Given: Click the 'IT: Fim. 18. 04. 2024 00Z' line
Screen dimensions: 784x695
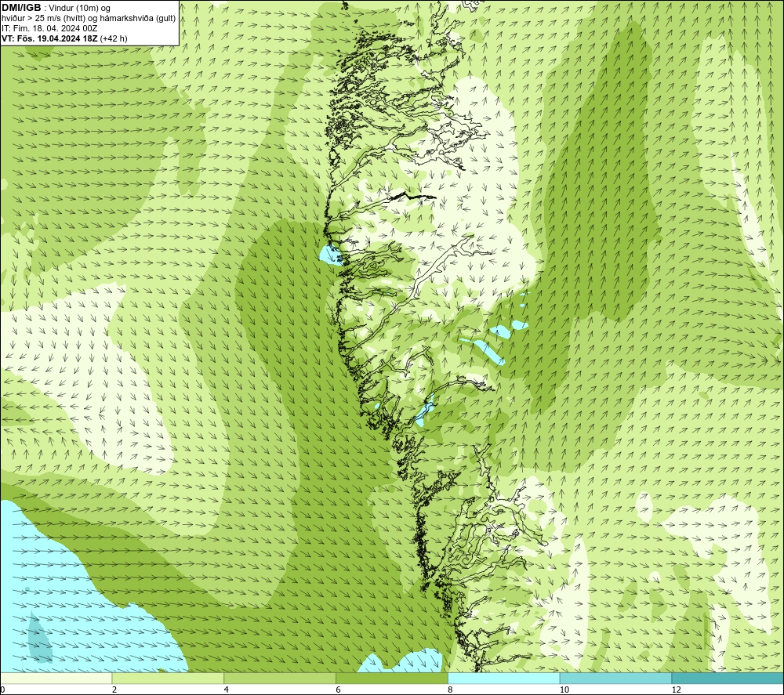Looking at the screenshot, I should [x=49, y=28].
